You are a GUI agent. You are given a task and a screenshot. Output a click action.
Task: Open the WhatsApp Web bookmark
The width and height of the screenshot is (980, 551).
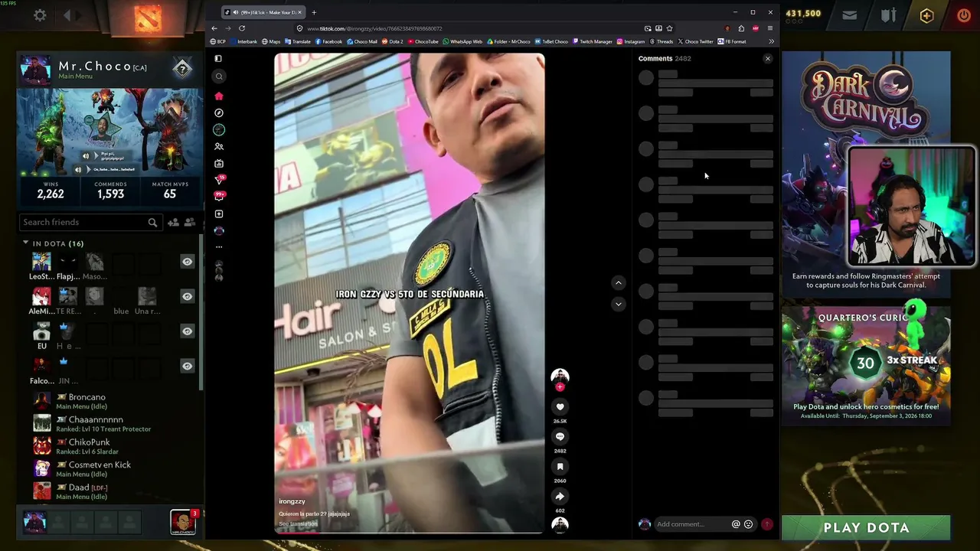pos(462,41)
